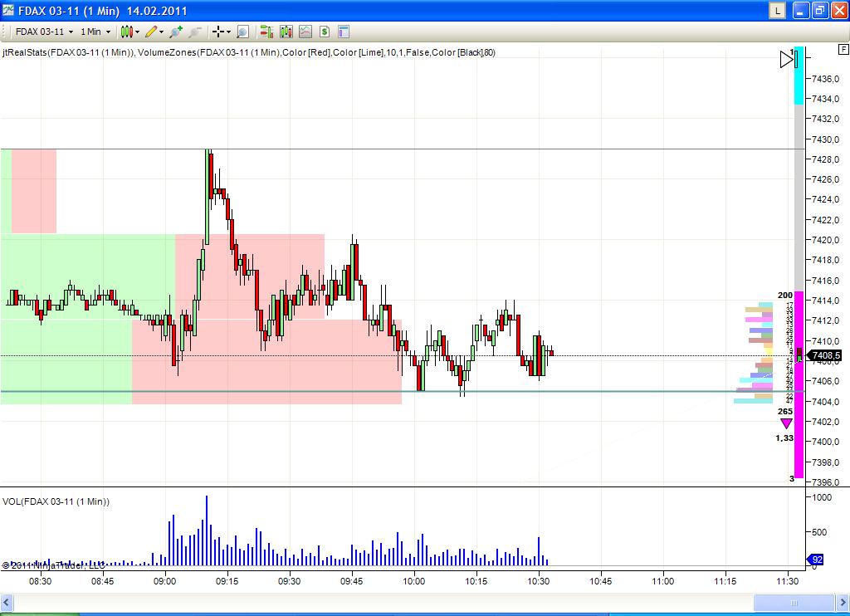Click the candlestick chart style icon
Screen dimensions: 850x616
click(x=126, y=32)
